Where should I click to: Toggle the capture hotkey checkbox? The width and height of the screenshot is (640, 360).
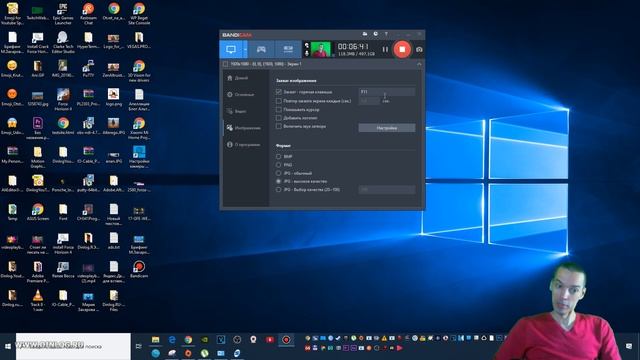[x=278, y=92]
